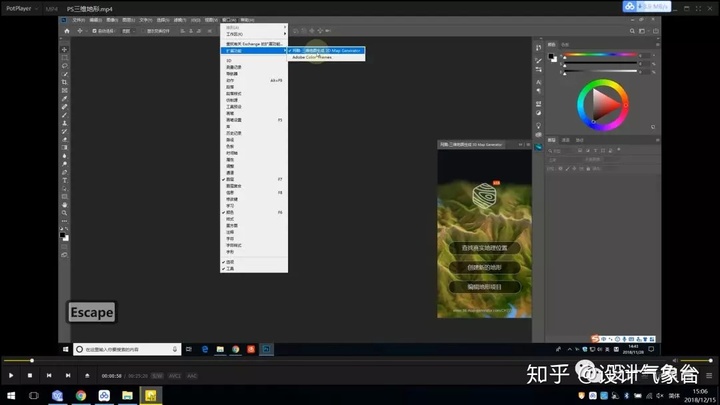Select the Crop tool

coord(64,82)
